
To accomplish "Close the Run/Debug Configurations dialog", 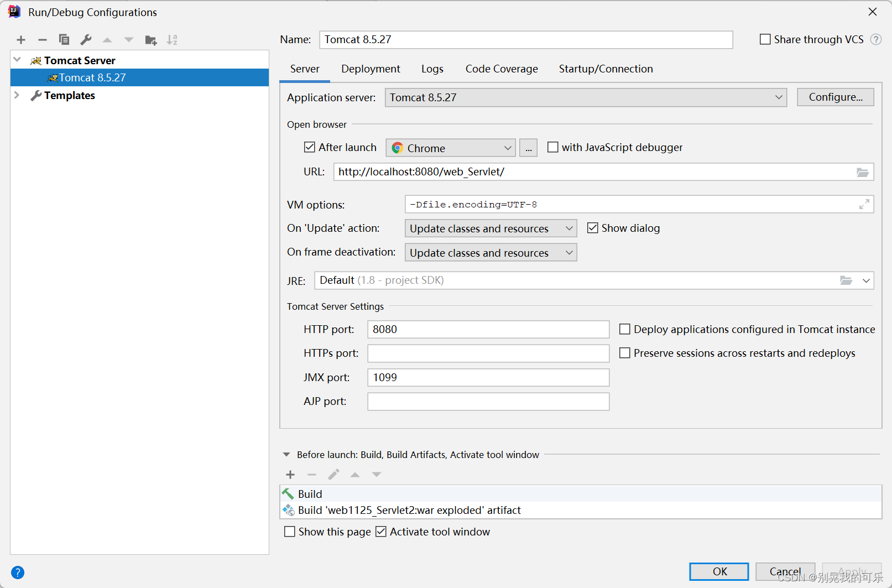I will coord(873,12).
